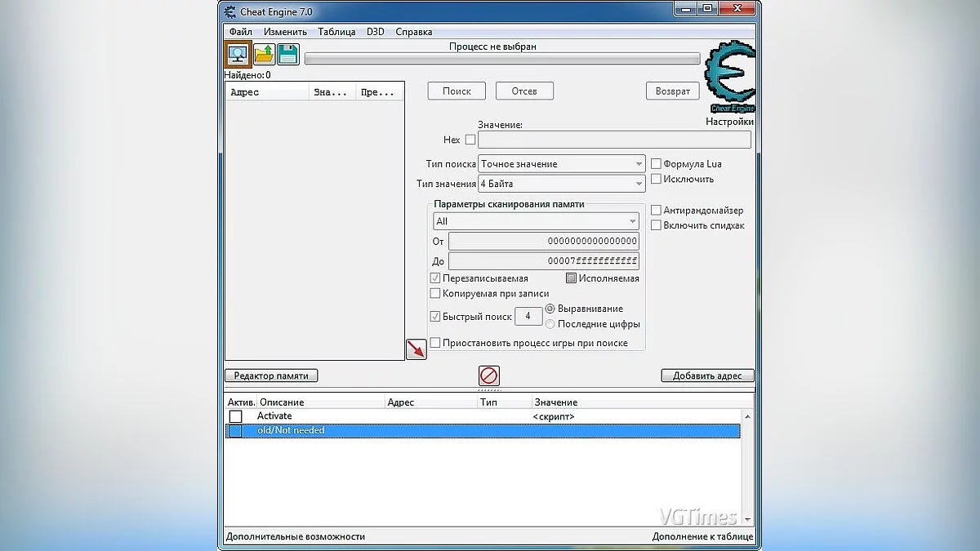The image size is (980, 551).
Task: Click the Cheat Engine logo
Action: pos(729,77)
